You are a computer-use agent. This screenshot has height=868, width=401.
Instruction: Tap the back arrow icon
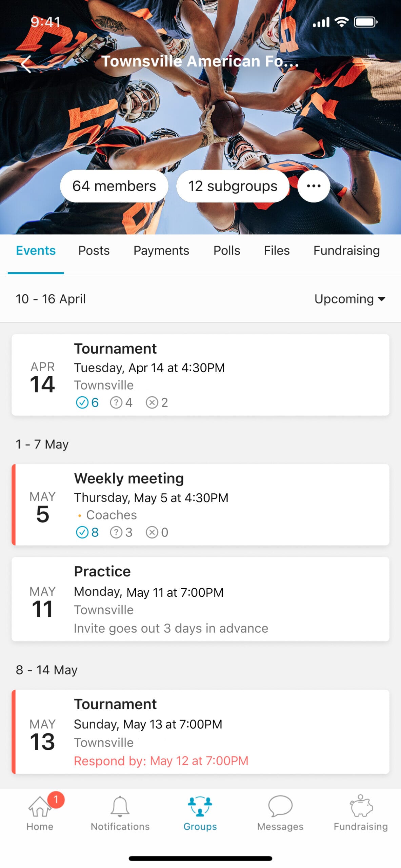(26, 64)
